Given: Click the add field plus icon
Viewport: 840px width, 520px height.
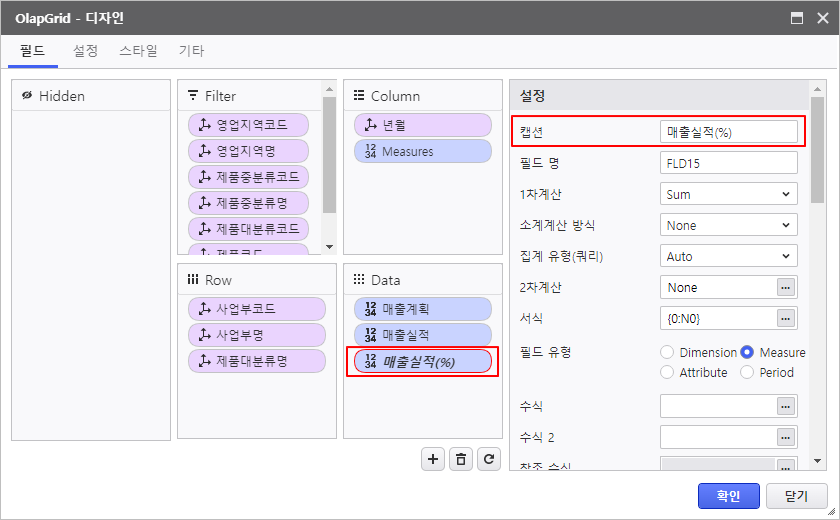Looking at the screenshot, I should [x=433, y=459].
